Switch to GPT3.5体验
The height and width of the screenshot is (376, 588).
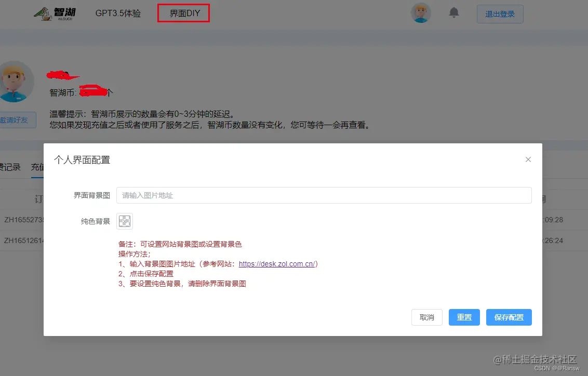pyautogui.click(x=118, y=14)
